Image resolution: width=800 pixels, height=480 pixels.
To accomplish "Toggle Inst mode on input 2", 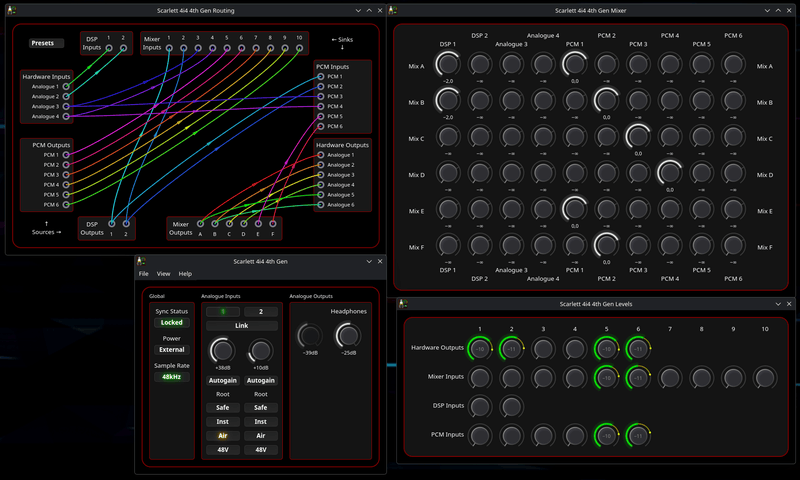I will coord(261,422).
